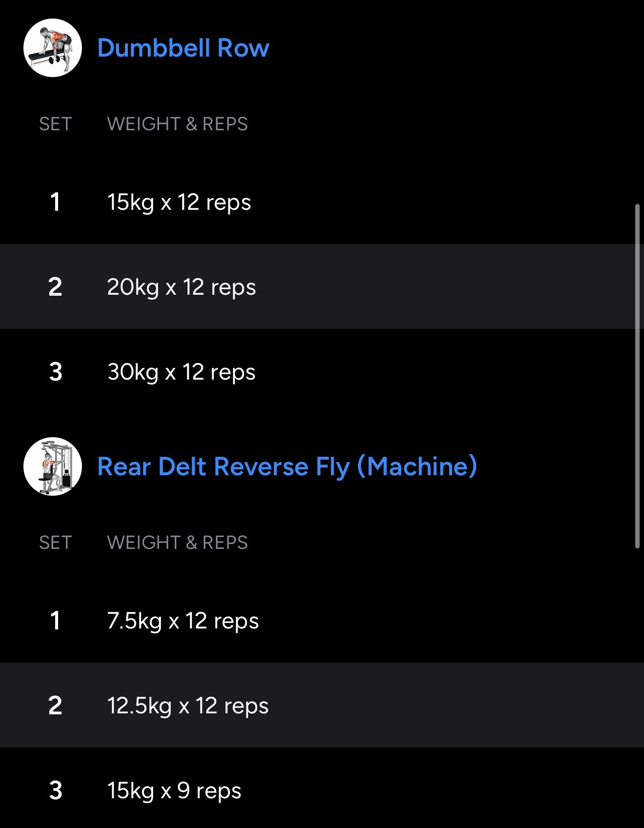Click set number 2 under Rear Delt Reverse Fly

56,706
